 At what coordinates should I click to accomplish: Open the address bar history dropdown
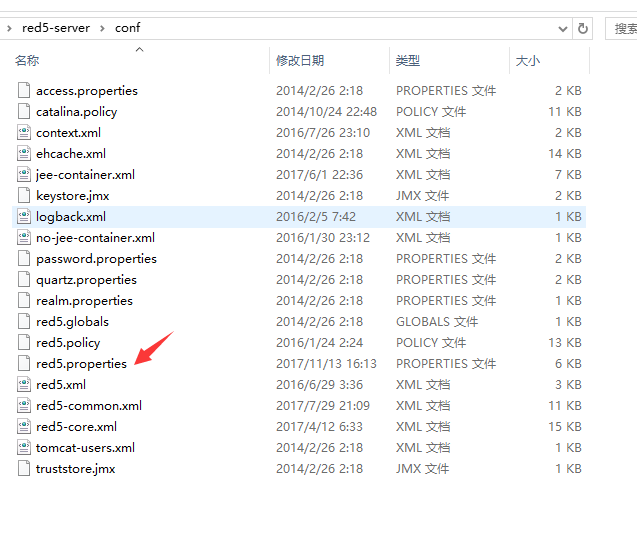(563, 29)
